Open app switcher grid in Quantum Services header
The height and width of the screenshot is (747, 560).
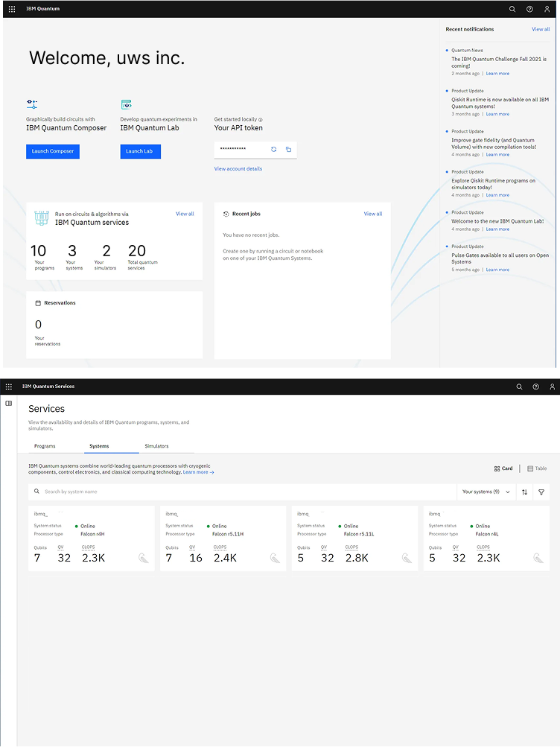(9, 387)
